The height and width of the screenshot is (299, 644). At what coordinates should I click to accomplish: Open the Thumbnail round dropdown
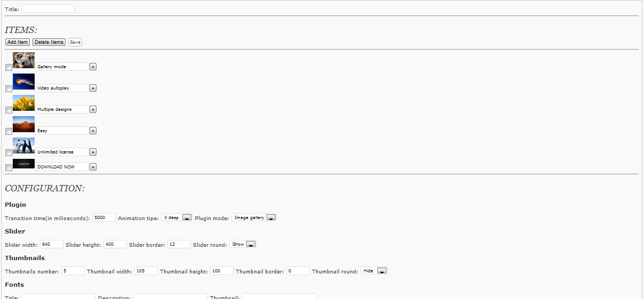374,271
